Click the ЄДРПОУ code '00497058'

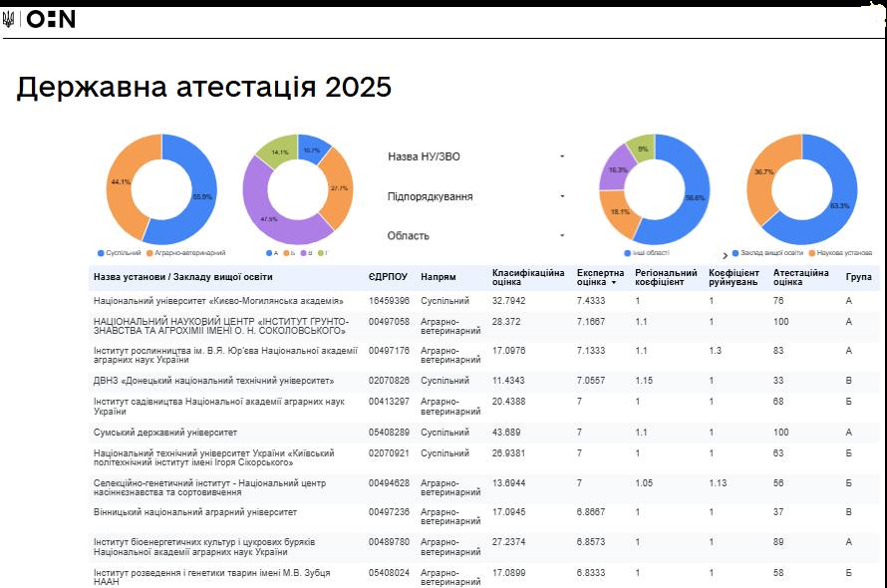point(389,322)
